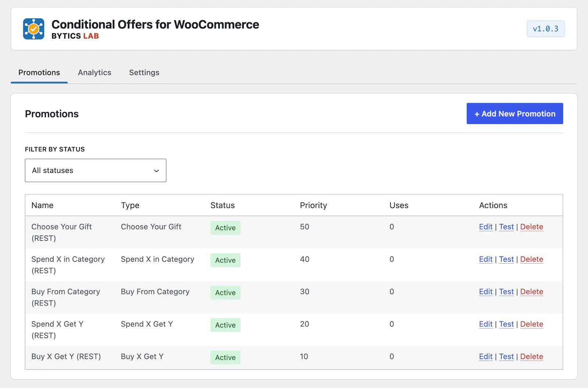Screen dimensions: 588x388
Task: Click priority value 30
Action: (305, 292)
